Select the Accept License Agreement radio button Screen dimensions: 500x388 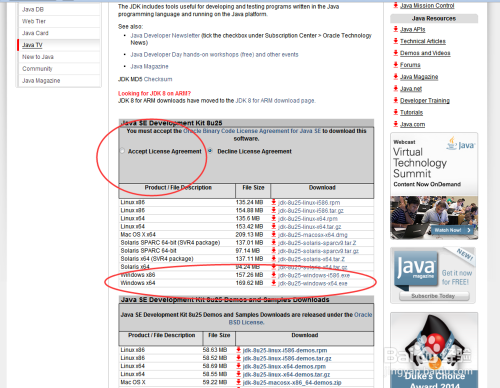122,151
